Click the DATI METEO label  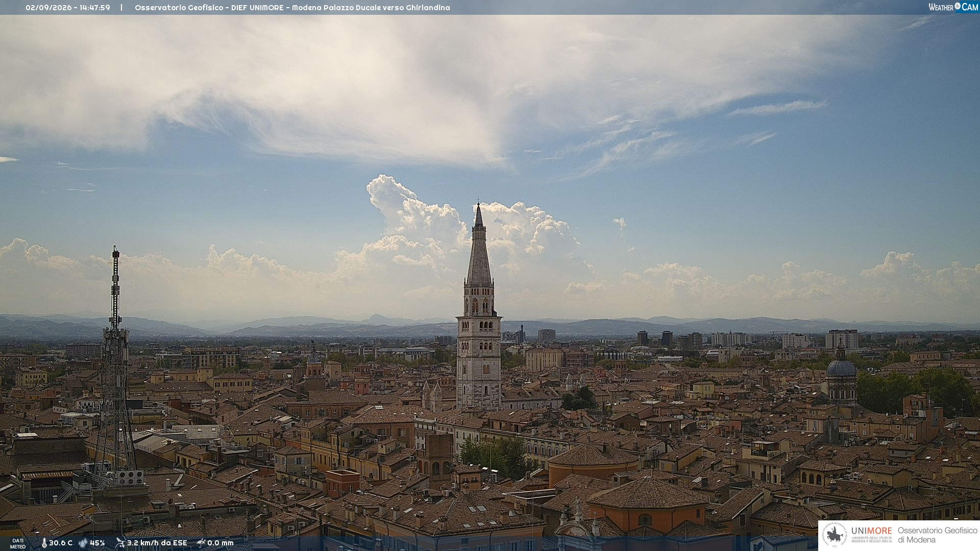tap(18, 543)
